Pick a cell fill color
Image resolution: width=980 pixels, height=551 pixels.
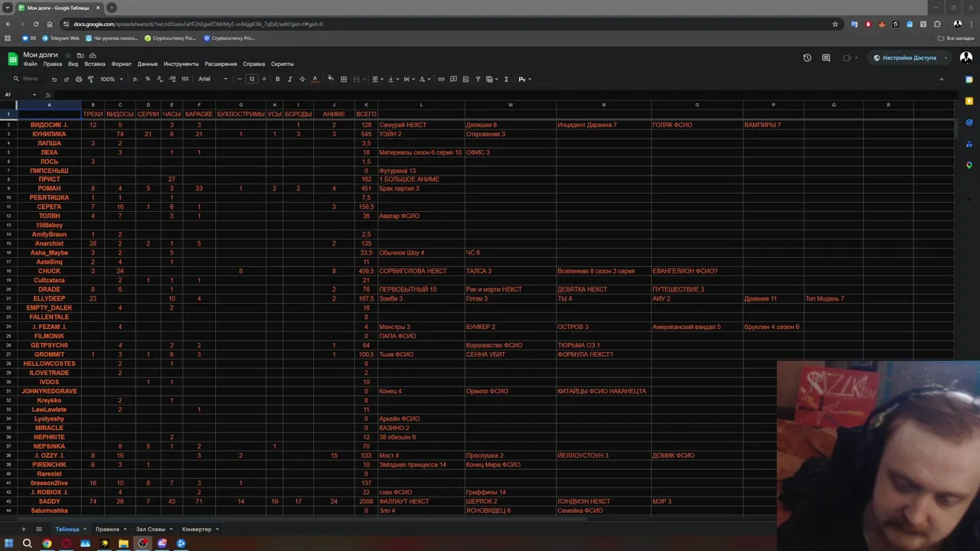point(331,79)
